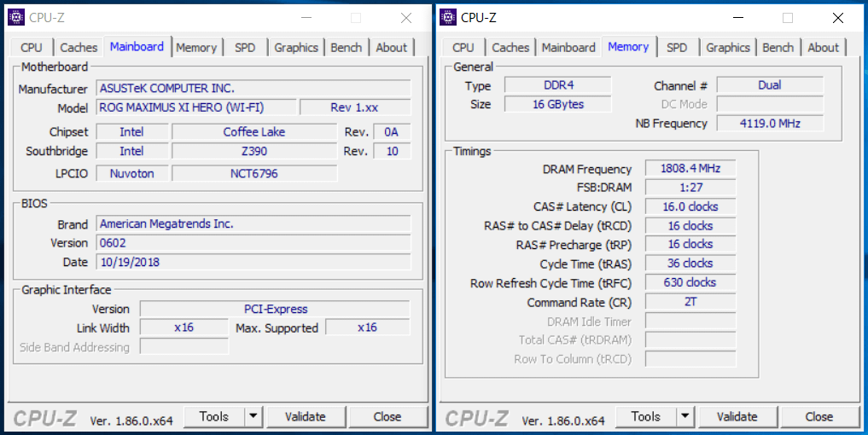
Task: Open Caches tab in left window
Action: pos(79,48)
